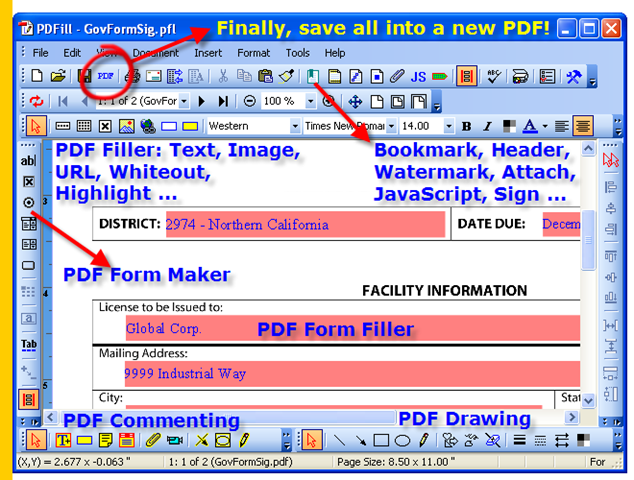Select the yellow Highlight rectangle tool in format toolbar
634x480 pixels.
pos(190,127)
